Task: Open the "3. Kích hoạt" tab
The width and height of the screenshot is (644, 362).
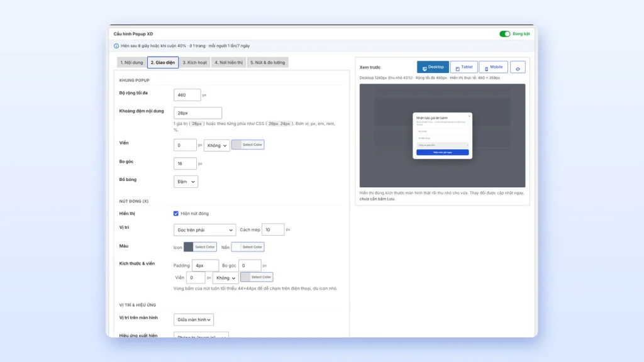Action: [x=195, y=62]
